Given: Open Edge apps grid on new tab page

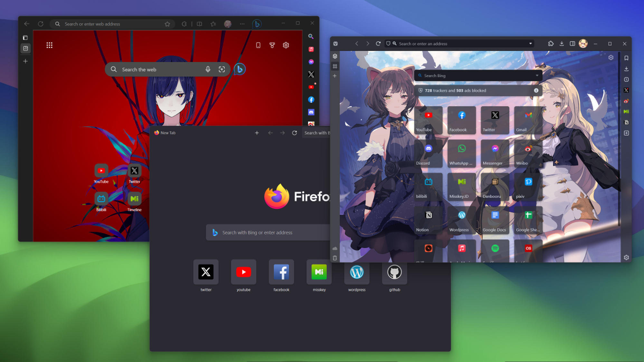Looking at the screenshot, I should 49,45.
